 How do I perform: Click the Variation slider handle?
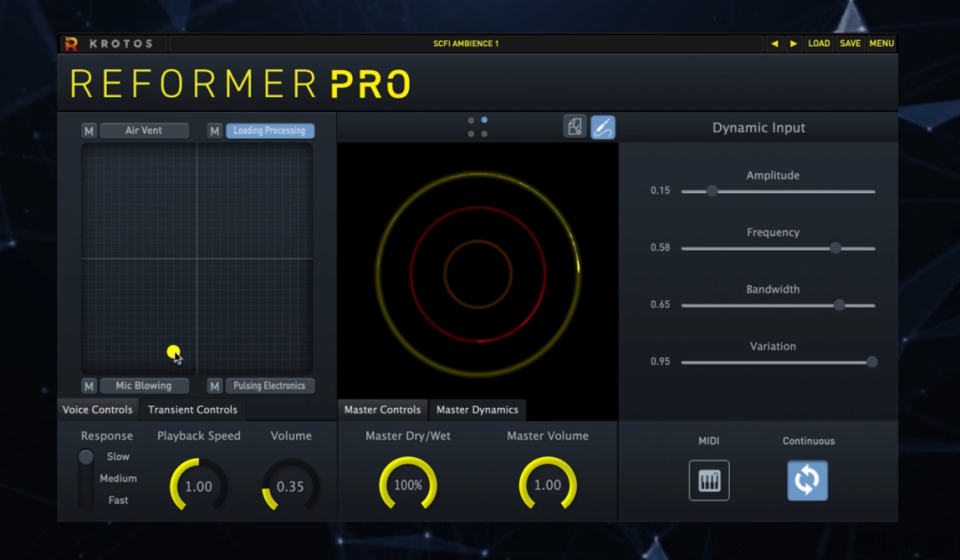871,362
